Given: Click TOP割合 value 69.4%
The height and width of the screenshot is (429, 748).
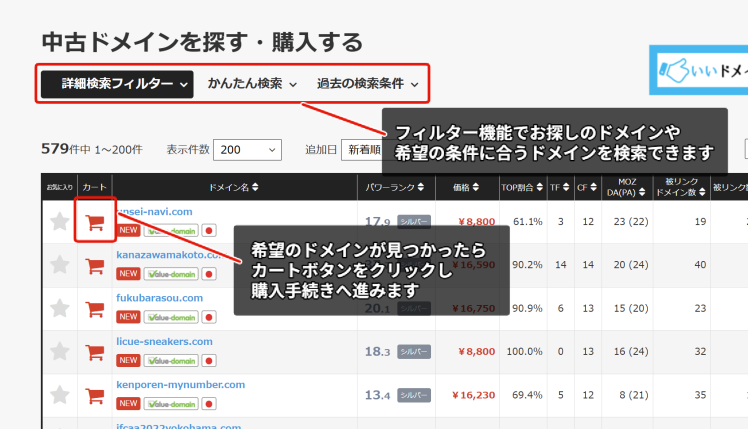Looking at the screenshot, I should coord(527,395).
